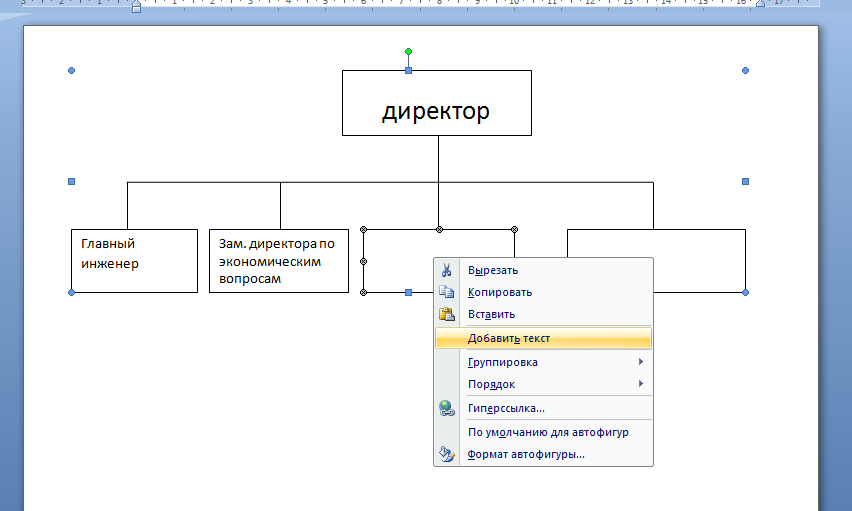Screen dimensions: 852x511
Task: Open Формат автофигуры... from the menu
Action: pos(543,454)
